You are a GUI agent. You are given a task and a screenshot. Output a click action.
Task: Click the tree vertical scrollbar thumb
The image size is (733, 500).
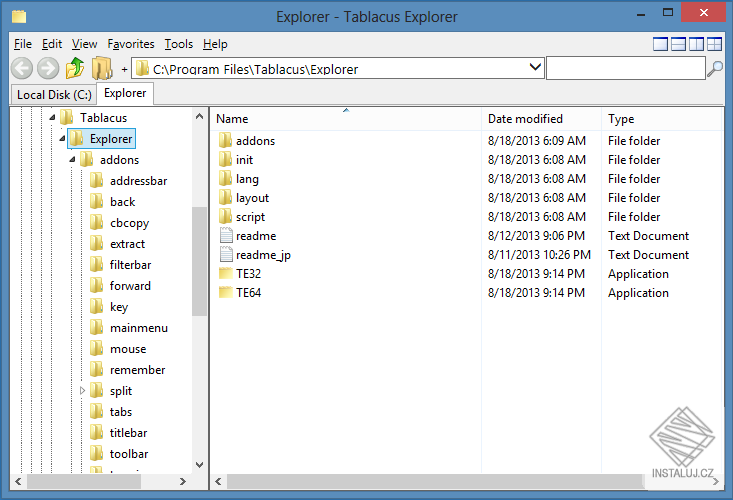pyautogui.click(x=200, y=261)
